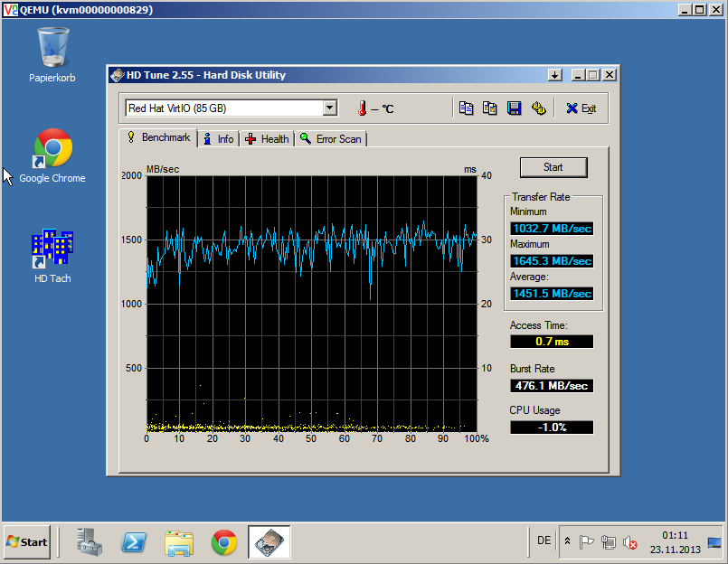728x564 pixels.
Task: Click the network tray icon
Action: click(x=609, y=541)
